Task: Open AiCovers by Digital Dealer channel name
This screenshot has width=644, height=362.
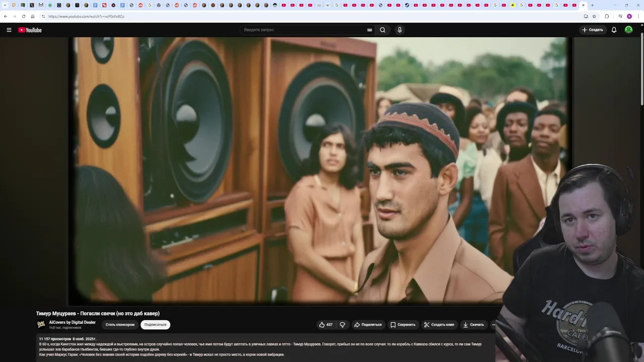Action: click(72, 322)
